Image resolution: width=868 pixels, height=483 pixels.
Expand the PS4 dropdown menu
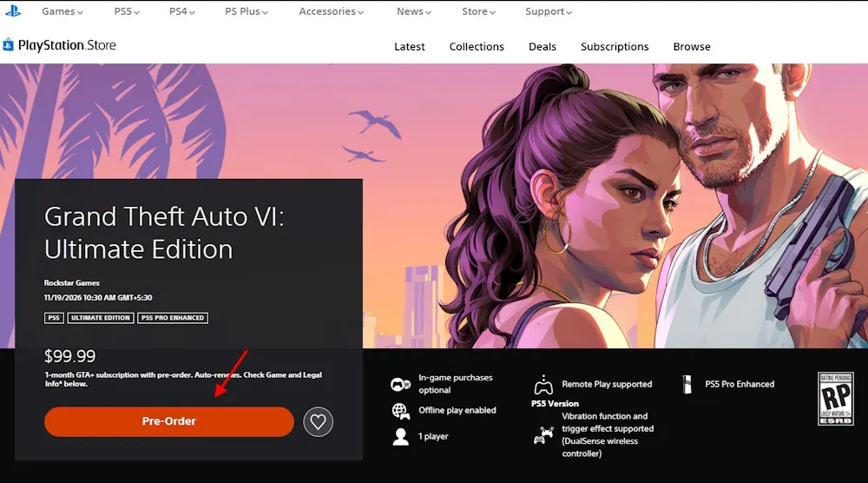182,11
